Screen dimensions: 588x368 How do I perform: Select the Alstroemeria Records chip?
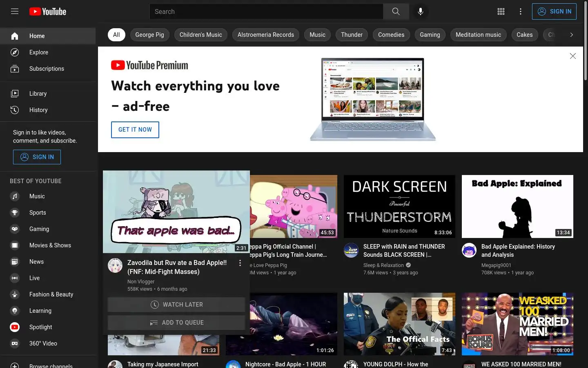pos(266,35)
